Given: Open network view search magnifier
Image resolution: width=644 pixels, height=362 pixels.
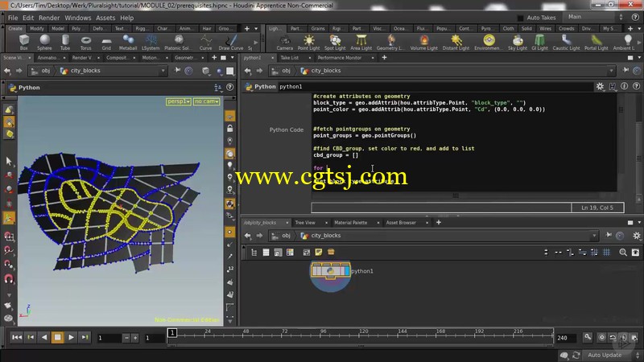Looking at the screenshot, I should click(623, 253).
